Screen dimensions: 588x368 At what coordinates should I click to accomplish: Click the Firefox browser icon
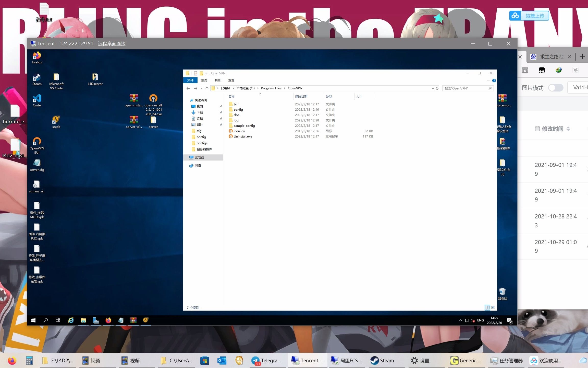pyautogui.click(x=37, y=59)
